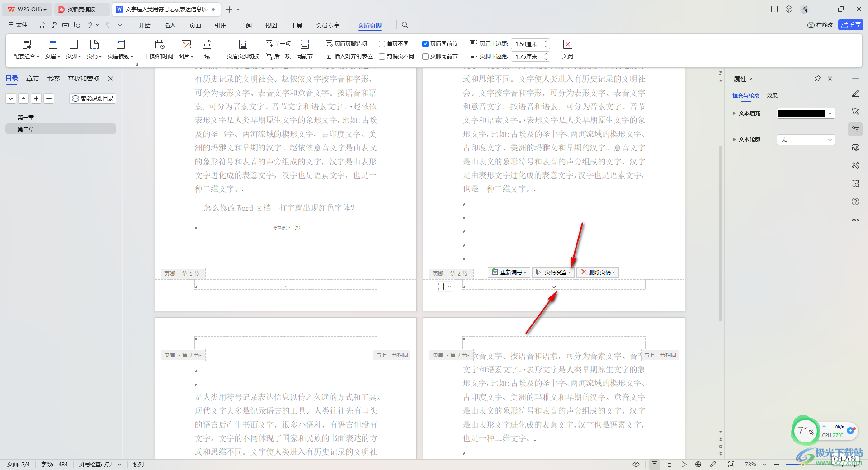Click the search magnifier icon in ribbon
868x470 pixels.
tap(405, 25)
